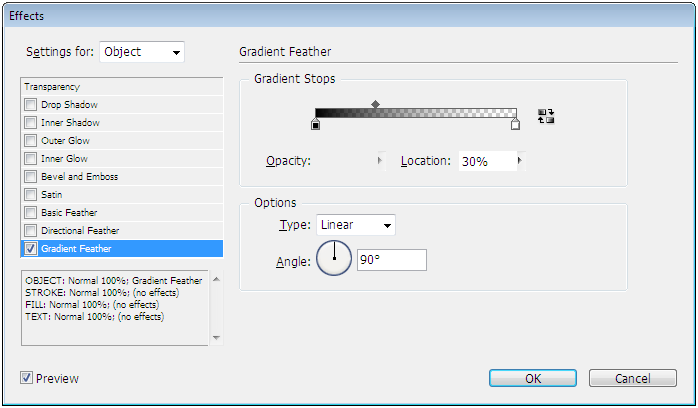Screen dimensions: 698x408
Task: Click the Angle dial control
Action: (x=334, y=258)
